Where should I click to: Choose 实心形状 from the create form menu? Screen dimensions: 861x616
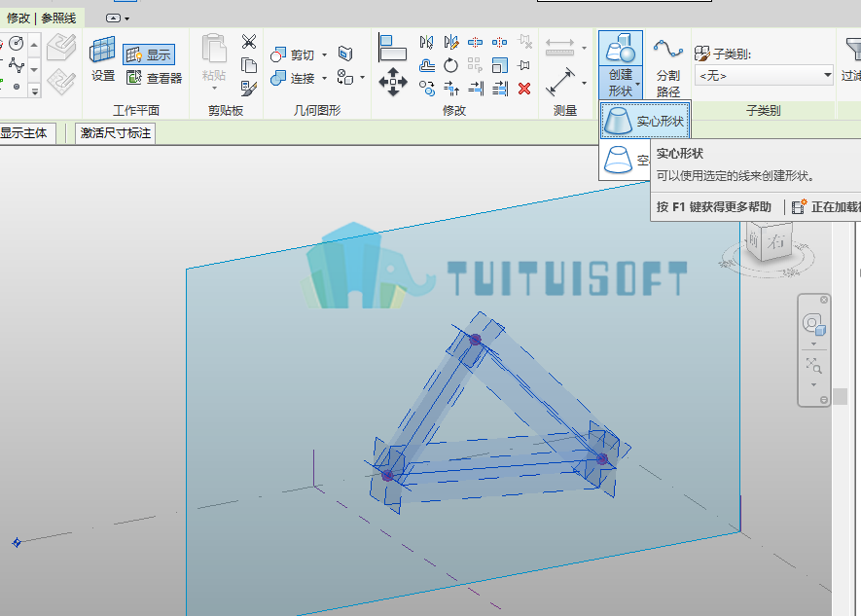point(645,121)
